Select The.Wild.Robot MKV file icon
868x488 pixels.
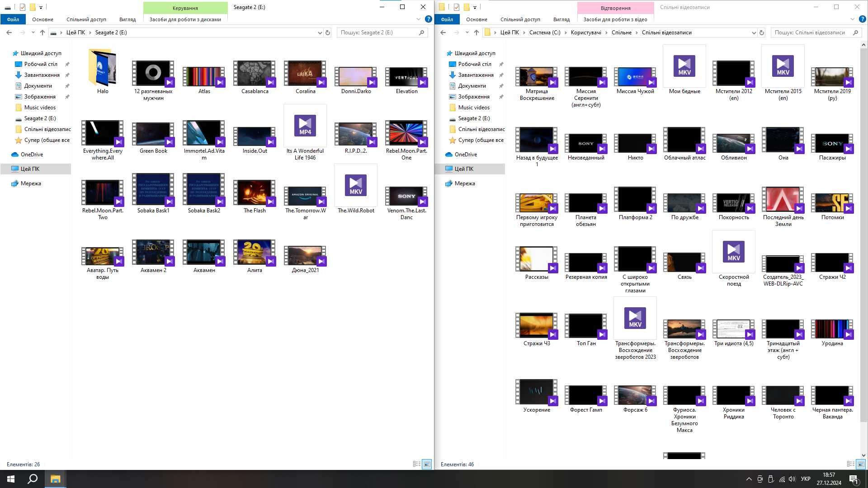(x=356, y=185)
